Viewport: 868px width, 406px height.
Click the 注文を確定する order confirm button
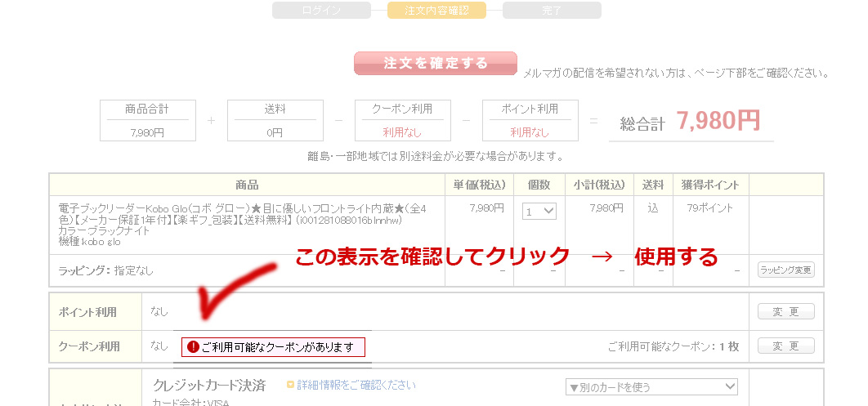pos(435,64)
